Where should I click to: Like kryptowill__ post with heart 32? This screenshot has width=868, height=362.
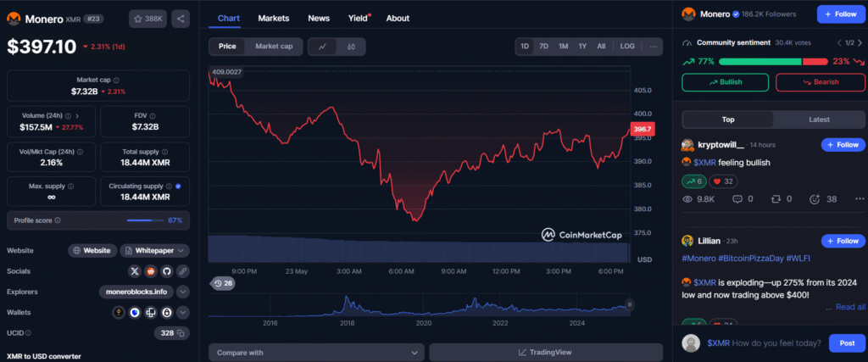(x=724, y=181)
